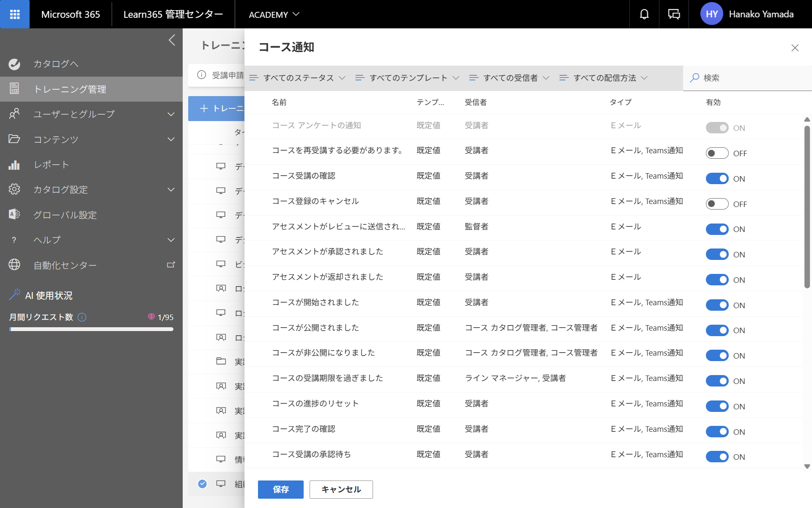Viewport: 812px width, 508px height.
Task: Open グローバル設定 menu item
Action: tap(91, 215)
